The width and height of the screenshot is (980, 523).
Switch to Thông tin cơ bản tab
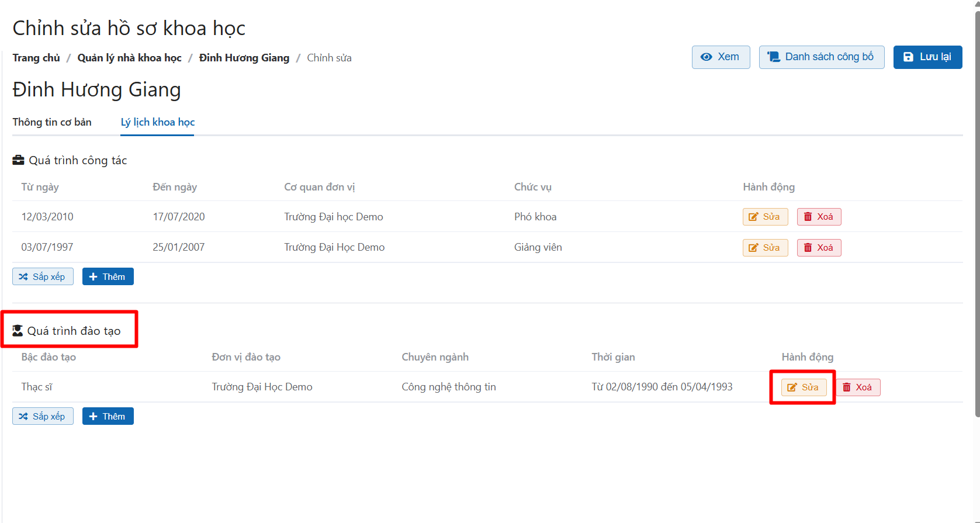pyautogui.click(x=52, y=122)
